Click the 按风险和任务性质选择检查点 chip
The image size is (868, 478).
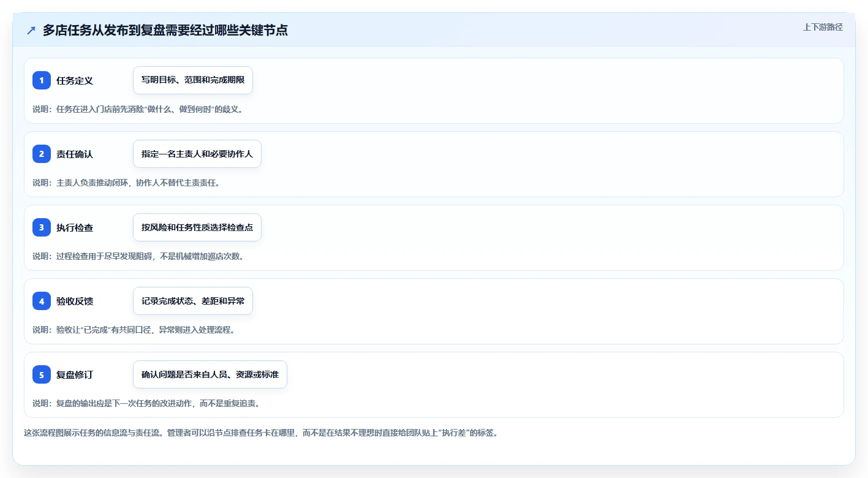[x=197, y=227]
